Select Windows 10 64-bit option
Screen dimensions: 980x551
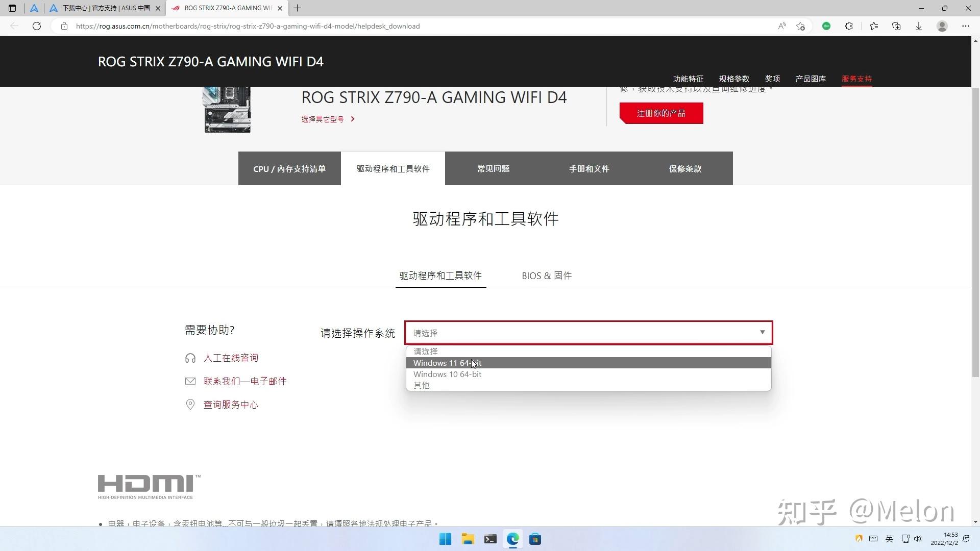[447, 374]
